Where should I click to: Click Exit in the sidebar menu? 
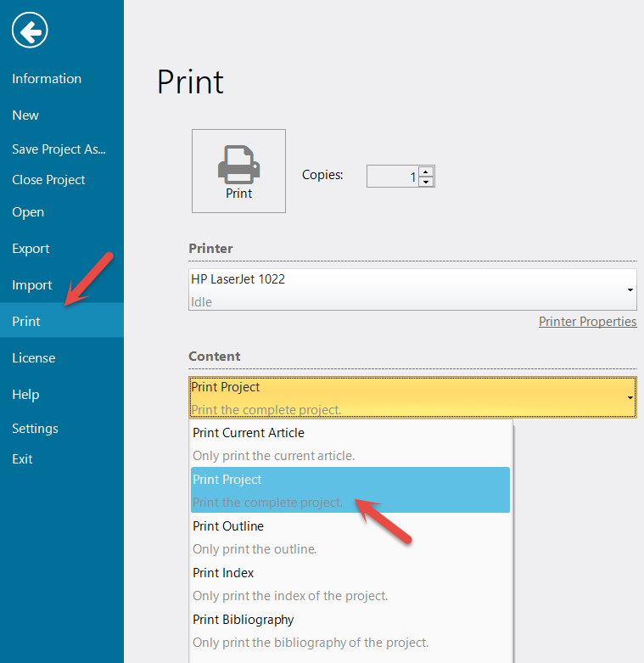pos(22,459)
